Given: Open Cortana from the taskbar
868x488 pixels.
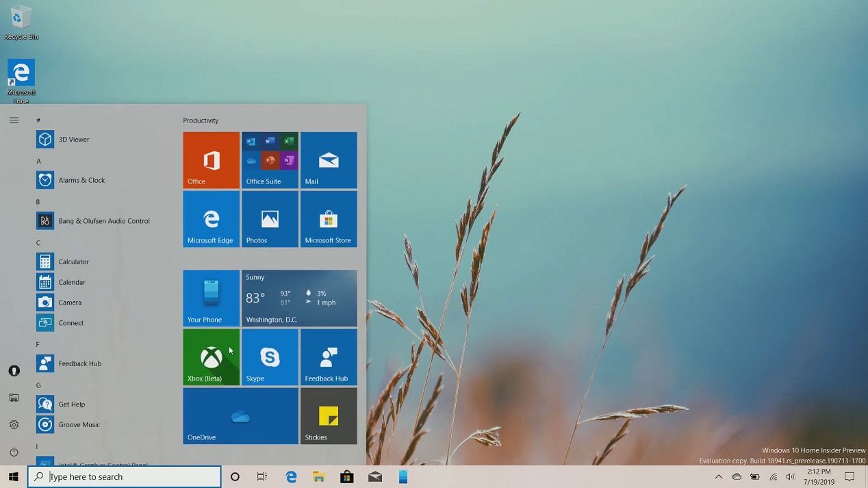Looking at the screenshot, I should [235, 477].
